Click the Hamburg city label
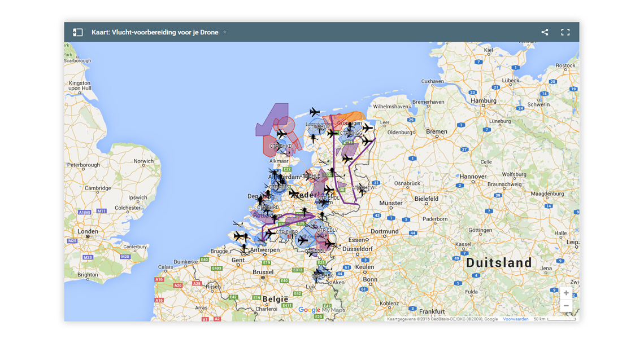The width and height of the screenshot is (644, 343). pyautogui.click(x=484, y=101)
